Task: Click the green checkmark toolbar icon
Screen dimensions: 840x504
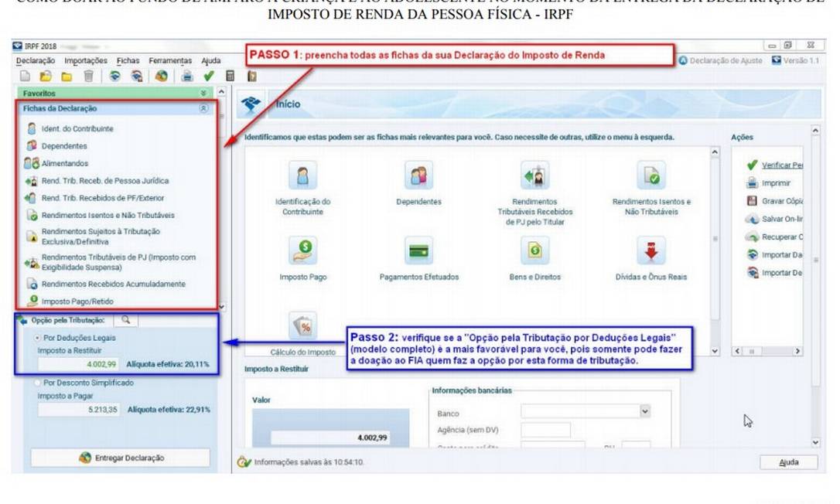Action: [208, 76]
